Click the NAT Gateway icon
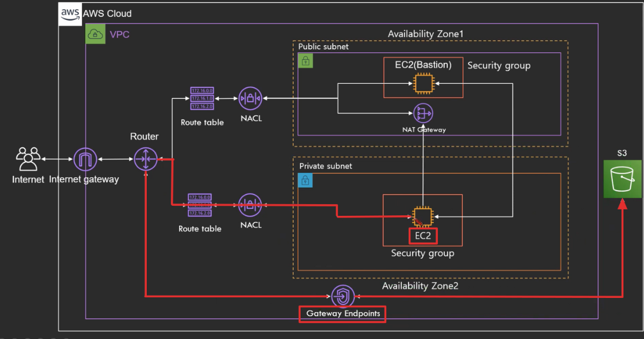644x339 pixels. (423, 113)
